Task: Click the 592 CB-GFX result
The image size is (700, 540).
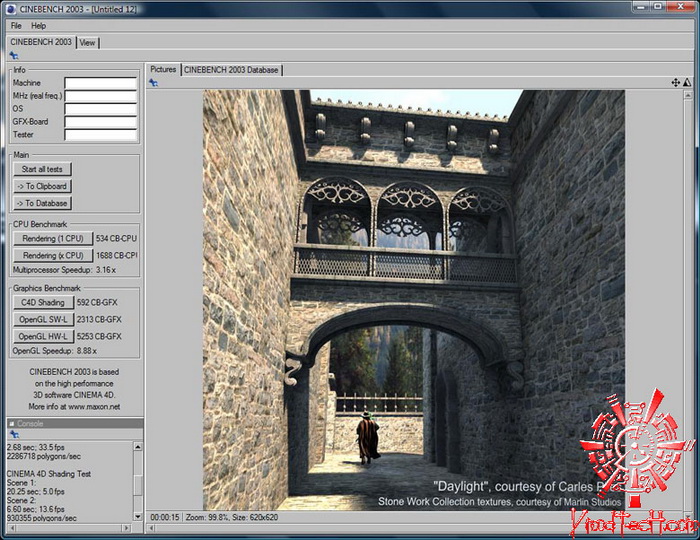Action: pyautogui.click(x=97, y=303)
